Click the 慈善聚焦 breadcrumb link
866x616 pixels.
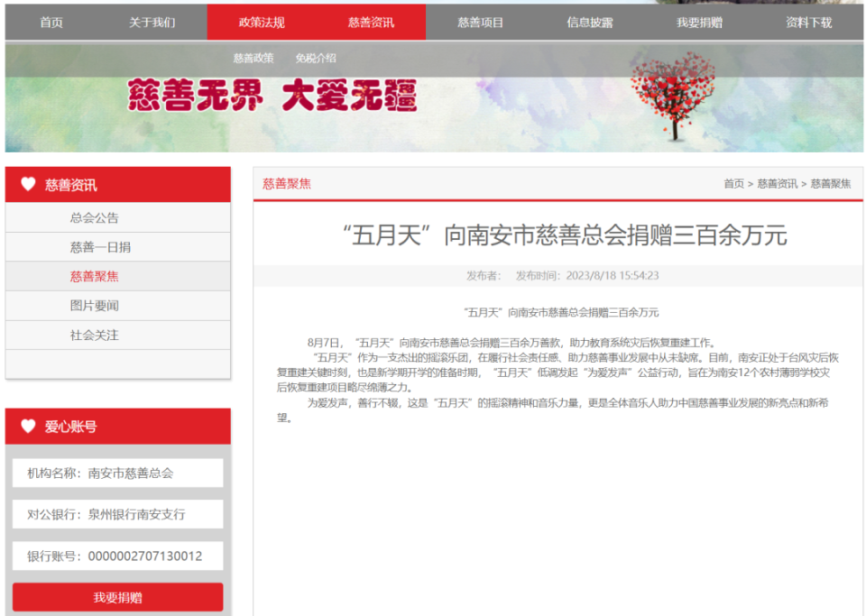click(x=831, y=183)
